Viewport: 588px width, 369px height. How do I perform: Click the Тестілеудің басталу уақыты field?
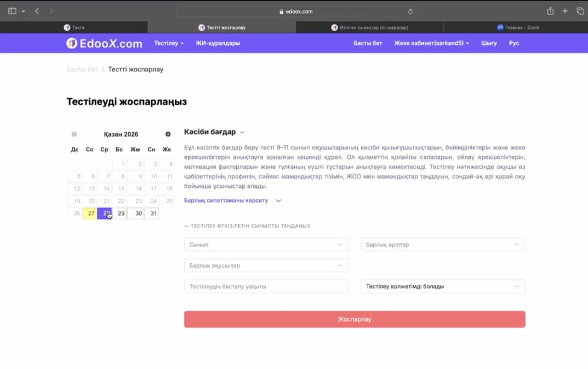click(266, 286)
